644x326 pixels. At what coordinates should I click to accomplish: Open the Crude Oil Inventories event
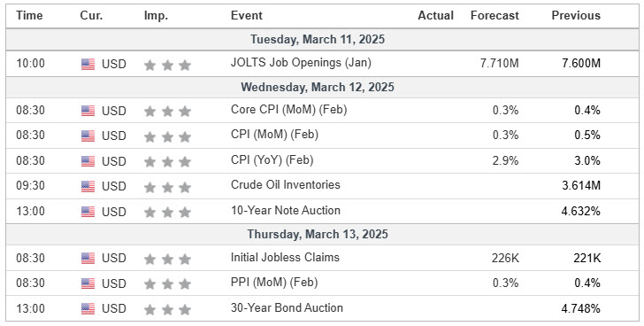pos(286,185)
